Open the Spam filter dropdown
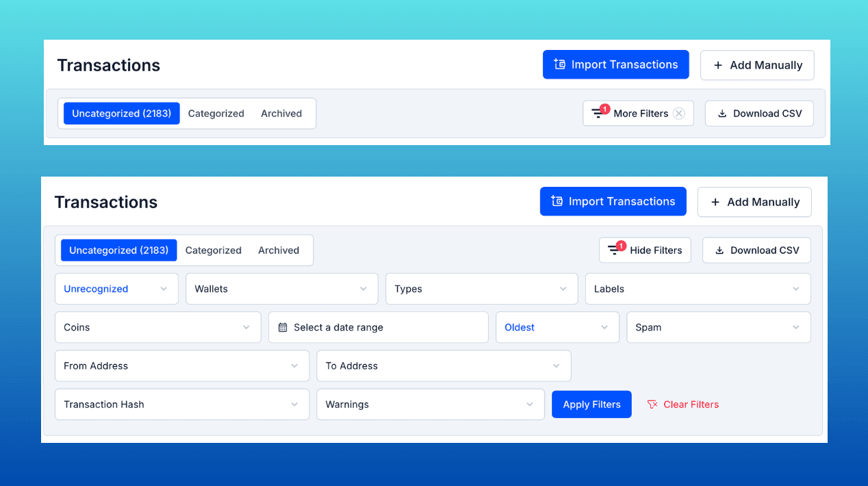 (718, 327)
